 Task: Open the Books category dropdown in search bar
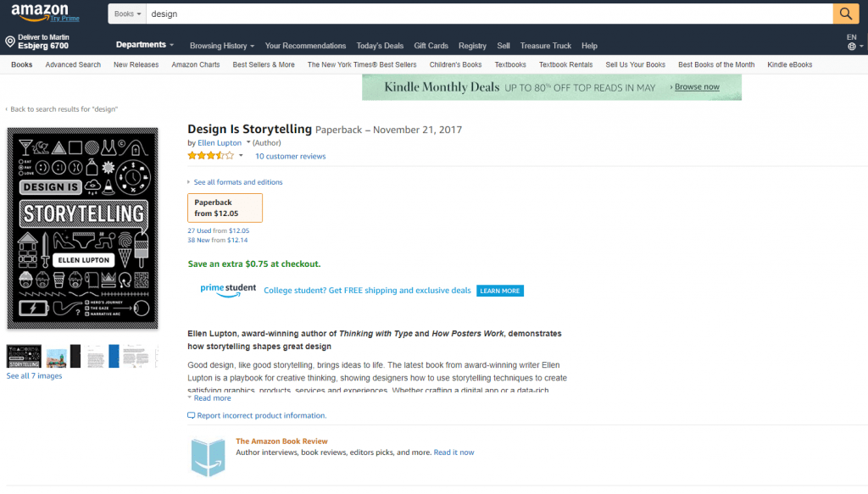pos(126,13)
